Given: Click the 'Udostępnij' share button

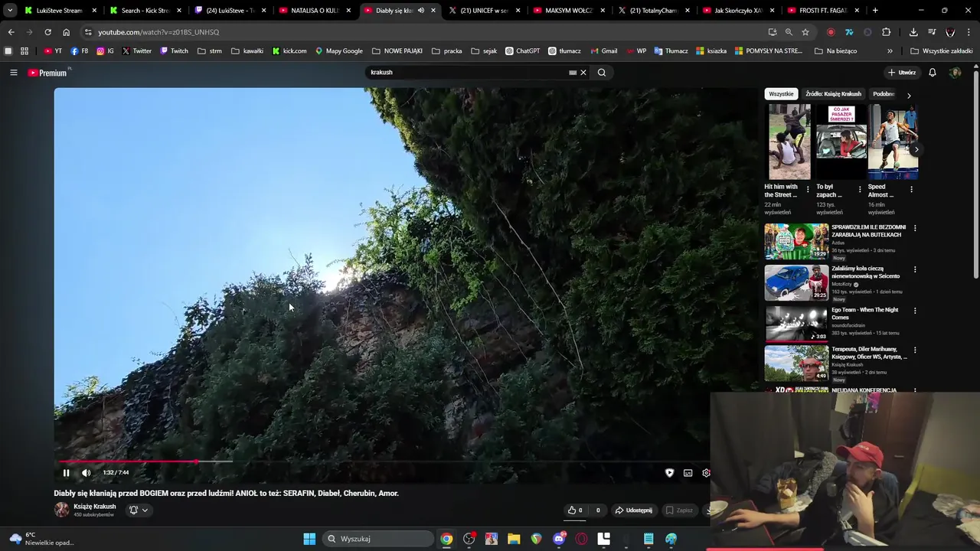Looking at the screenshot, I should tap(634, 510).
